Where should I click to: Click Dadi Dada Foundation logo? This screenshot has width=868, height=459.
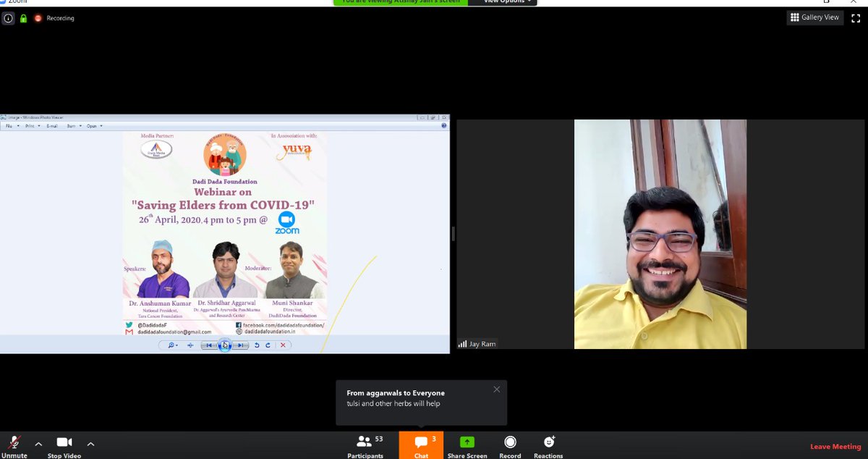coord(225,154)
